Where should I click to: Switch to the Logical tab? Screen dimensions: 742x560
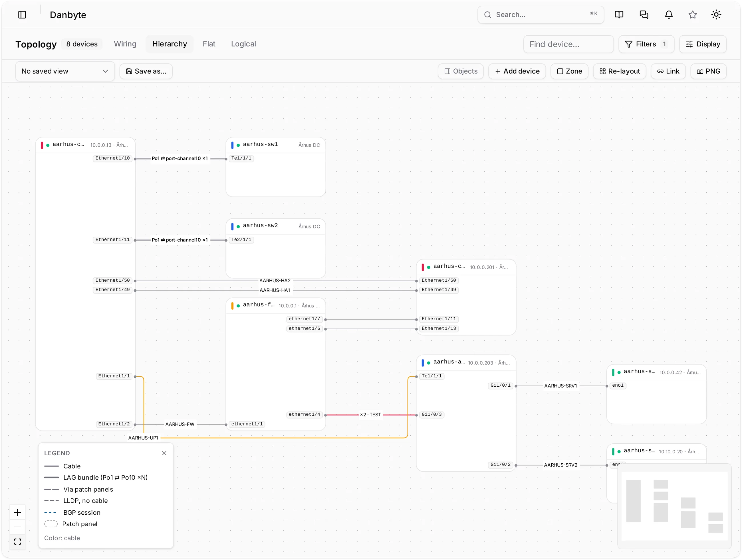click(243, 44)
